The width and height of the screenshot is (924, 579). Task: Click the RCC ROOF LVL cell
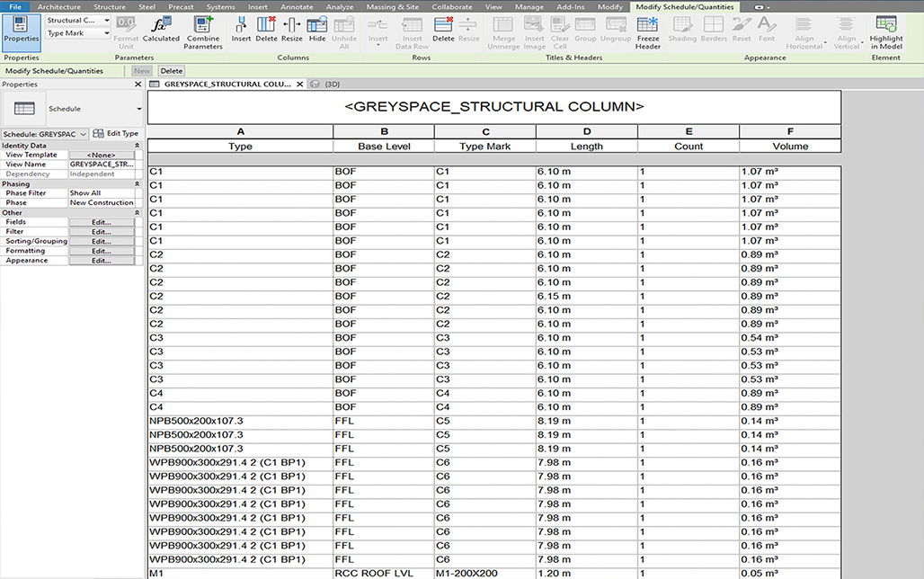(x=384, y=573)
